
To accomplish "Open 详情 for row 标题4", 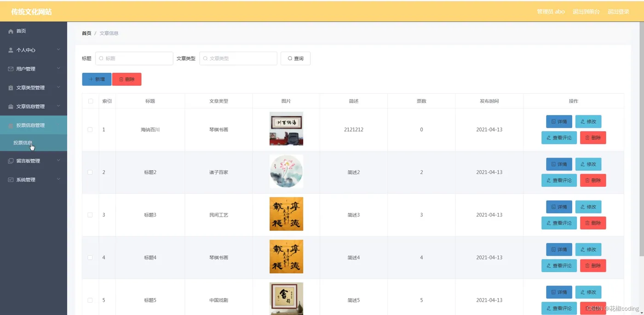I will point(559,249).
